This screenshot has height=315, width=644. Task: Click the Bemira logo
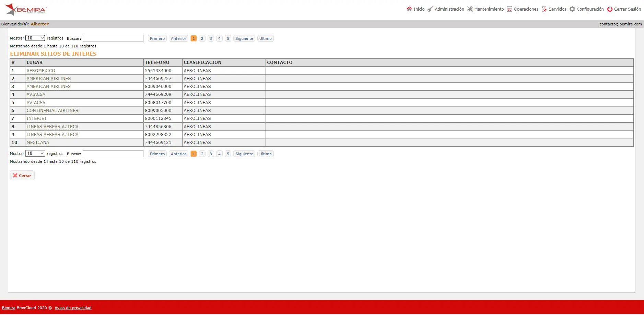tap(26, 9)
